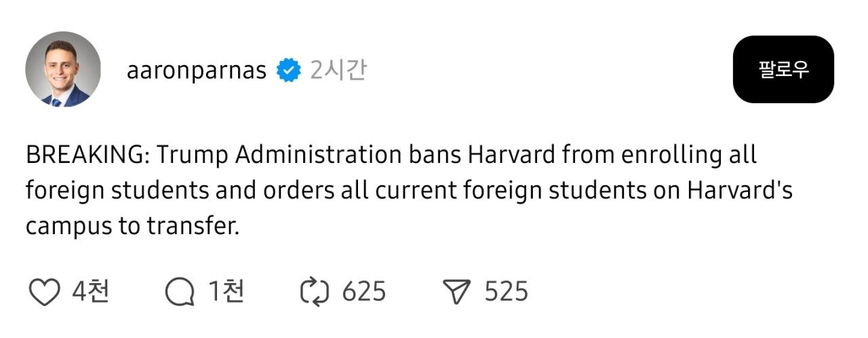Viewport: 868px width, 338px height.
Task: Click the 625 reposts number
Action: (x=364, y=293)
